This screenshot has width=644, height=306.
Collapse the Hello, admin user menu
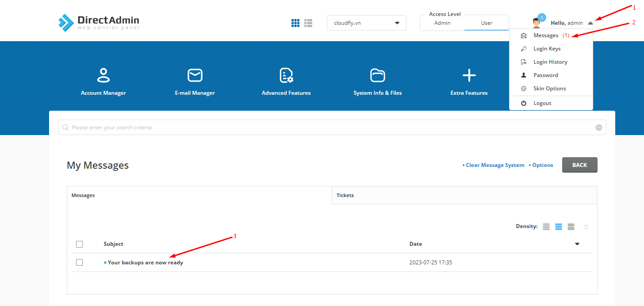coord(590,23)
